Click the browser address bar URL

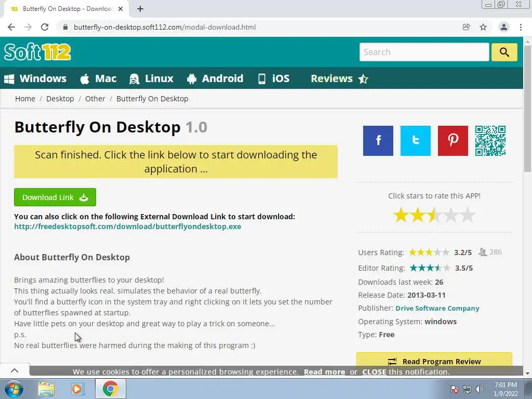click(x=165, y=27)
